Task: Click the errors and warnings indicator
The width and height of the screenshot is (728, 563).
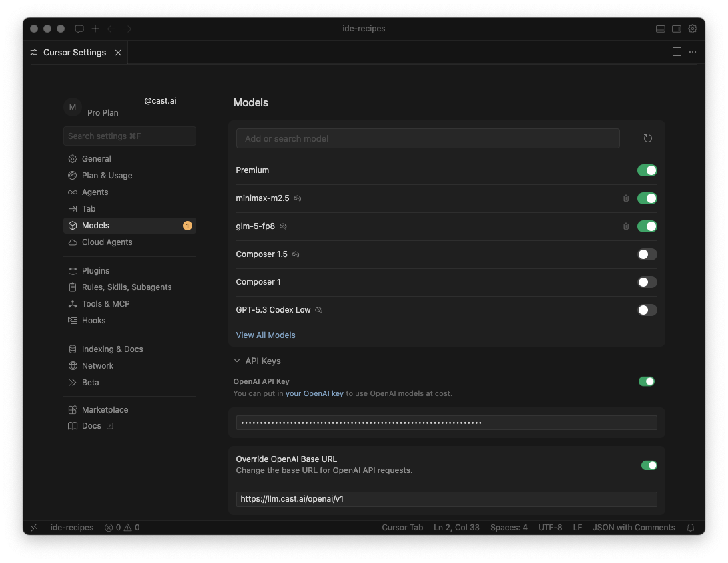Action: pos(122,527)
